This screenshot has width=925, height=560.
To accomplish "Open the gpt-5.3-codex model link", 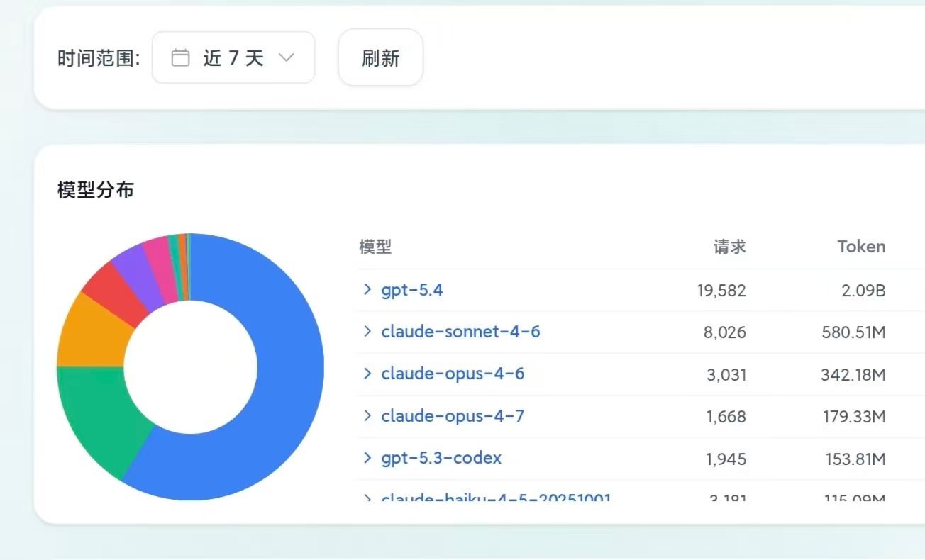I will (x=441, y=458).
